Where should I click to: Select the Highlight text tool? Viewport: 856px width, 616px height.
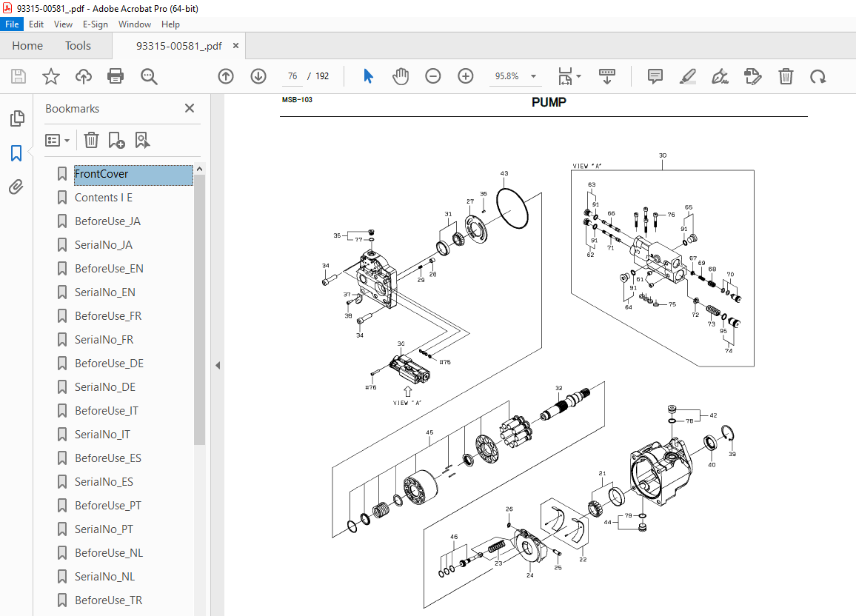(688, 76)
